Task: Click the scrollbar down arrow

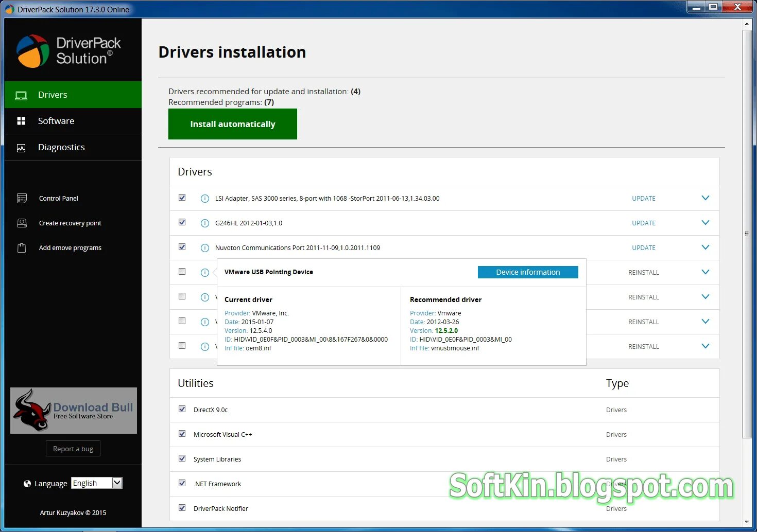Action: [747, 523]
